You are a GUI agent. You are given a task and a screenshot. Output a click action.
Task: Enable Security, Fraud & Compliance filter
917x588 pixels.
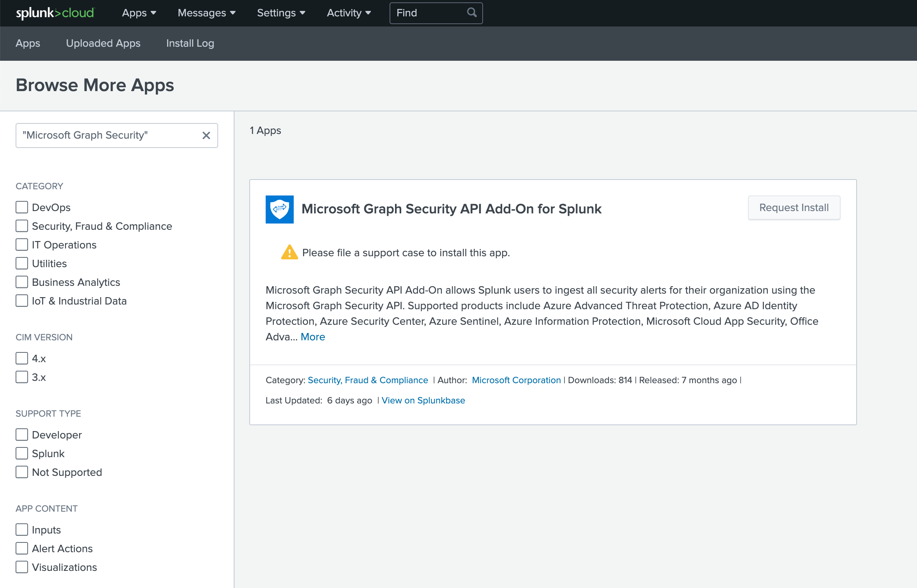(x=22, y=226)
